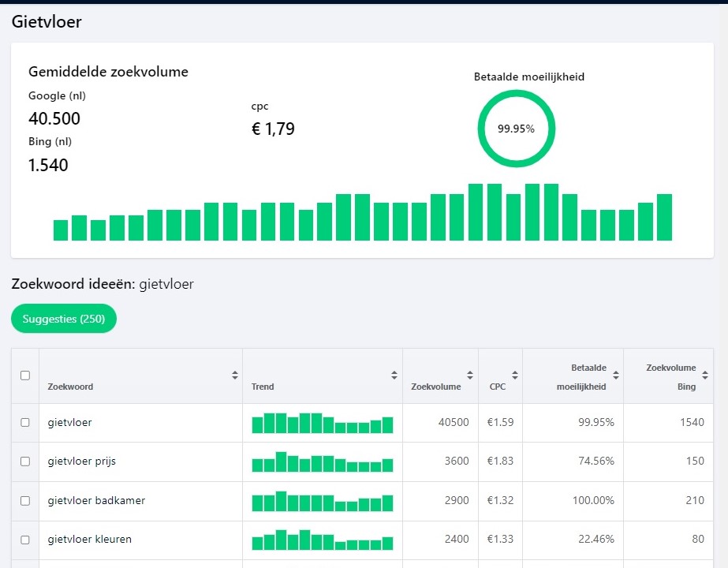
Task: Click Bing volume value 210
Action: tap(695, 501)
